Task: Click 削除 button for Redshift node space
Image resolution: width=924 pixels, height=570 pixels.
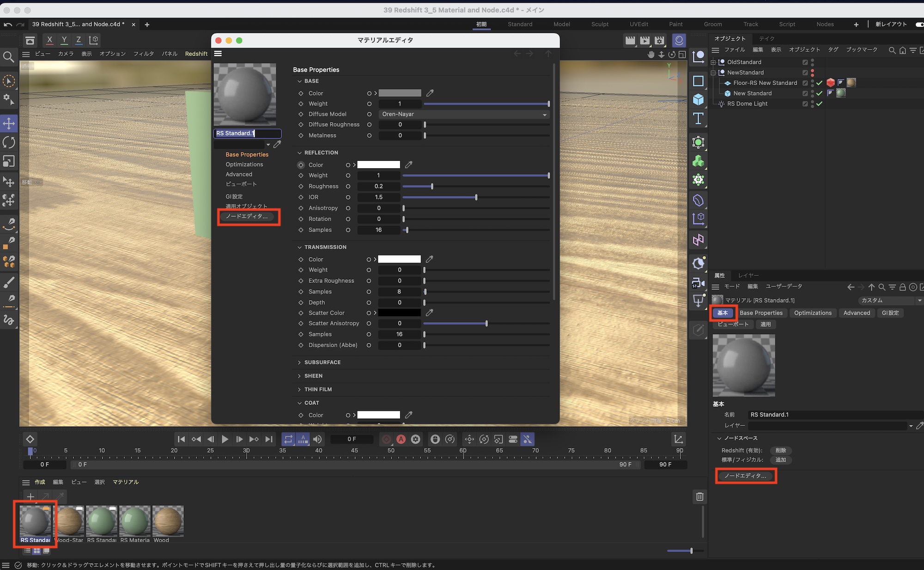Action: [x=780, y=450]
